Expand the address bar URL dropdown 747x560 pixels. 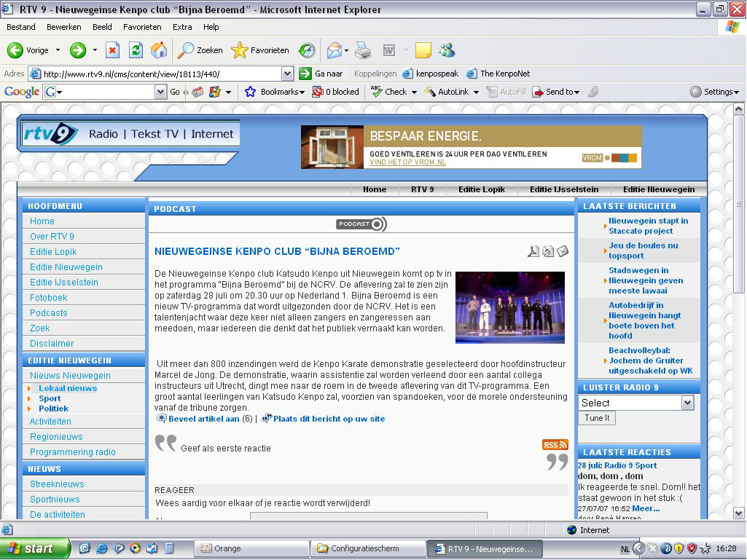coord(287,74)
